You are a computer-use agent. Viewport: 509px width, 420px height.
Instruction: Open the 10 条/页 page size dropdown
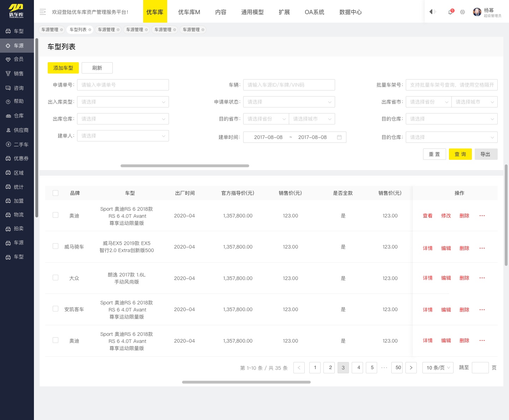click(438, 368)
